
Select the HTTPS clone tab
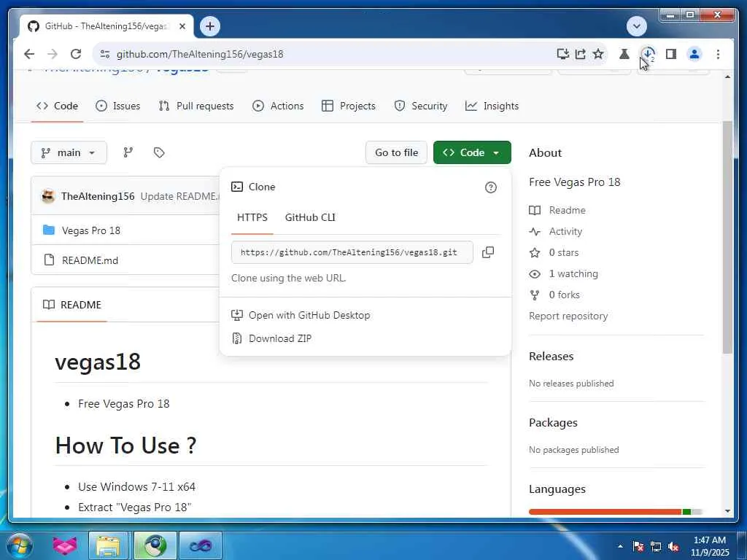252,217
